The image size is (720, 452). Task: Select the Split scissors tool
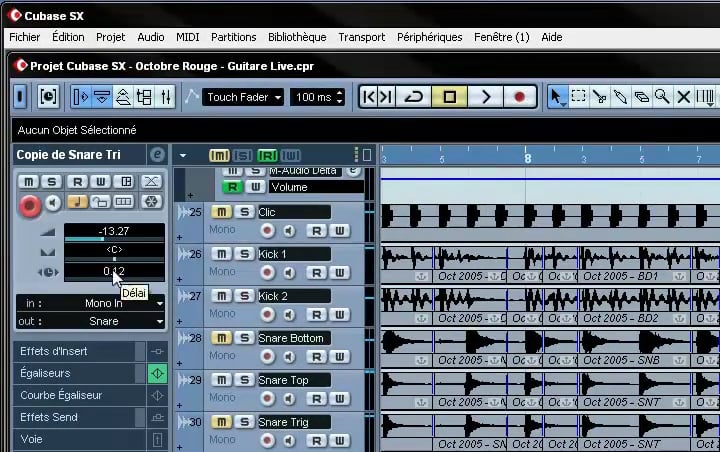click(599, 97)
